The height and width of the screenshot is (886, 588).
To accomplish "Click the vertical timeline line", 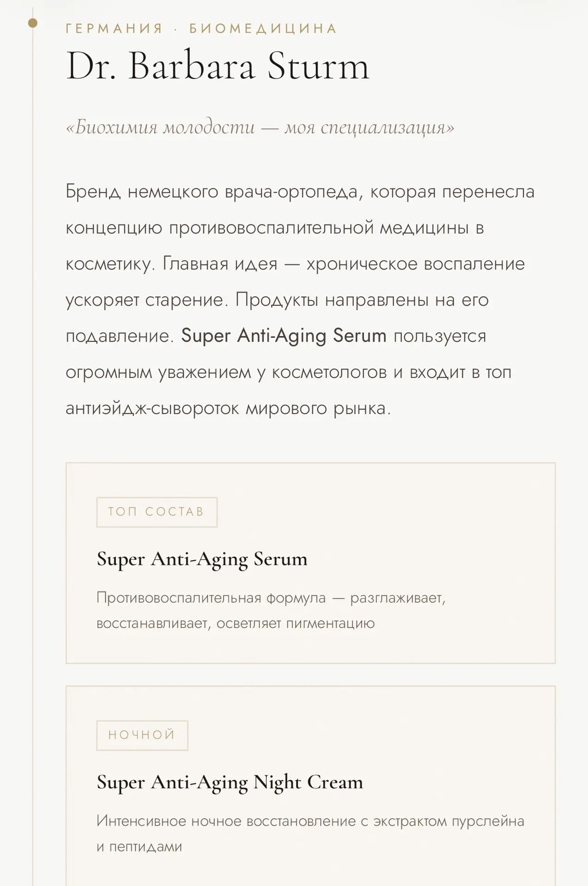I will point(33,461).
